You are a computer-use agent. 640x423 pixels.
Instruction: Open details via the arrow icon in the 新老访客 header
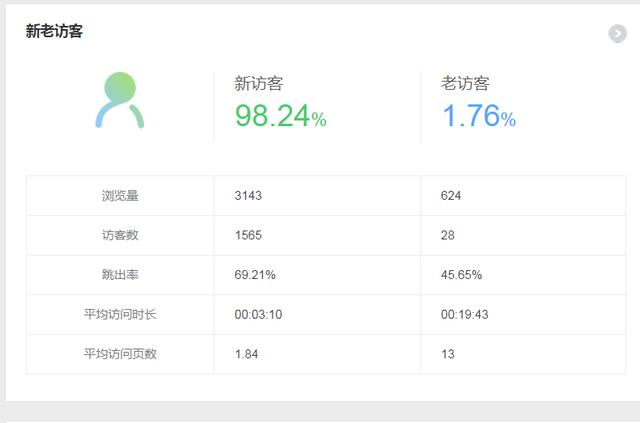(618, 33)
